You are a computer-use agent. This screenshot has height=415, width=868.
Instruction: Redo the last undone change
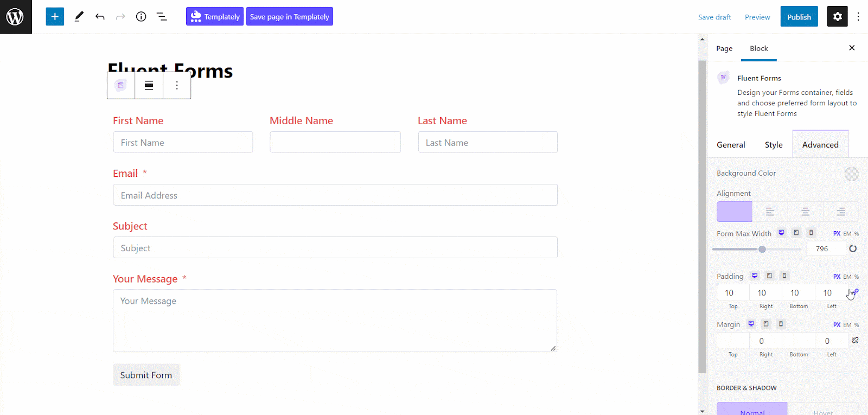click(x=120, y=17)
